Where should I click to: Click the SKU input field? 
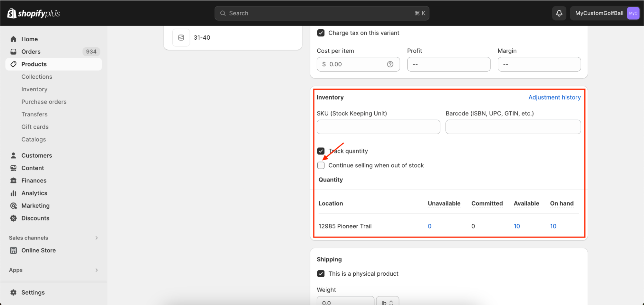[x=378, y=127]
